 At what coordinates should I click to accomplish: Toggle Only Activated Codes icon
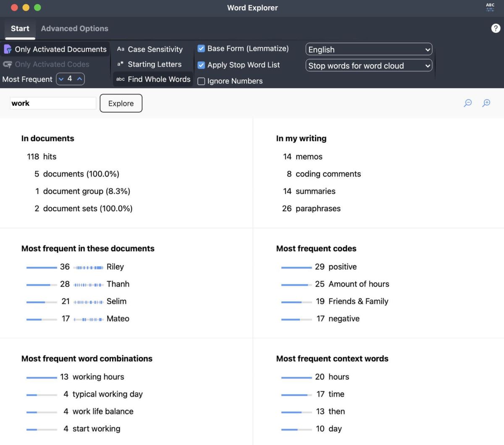pos(8,64)
